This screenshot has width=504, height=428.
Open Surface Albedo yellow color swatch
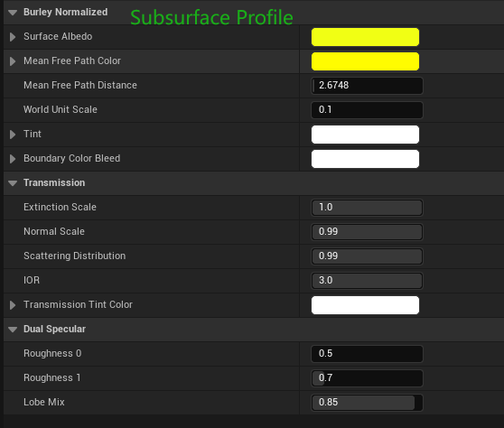pyautogui.click(x=365, y=37)
